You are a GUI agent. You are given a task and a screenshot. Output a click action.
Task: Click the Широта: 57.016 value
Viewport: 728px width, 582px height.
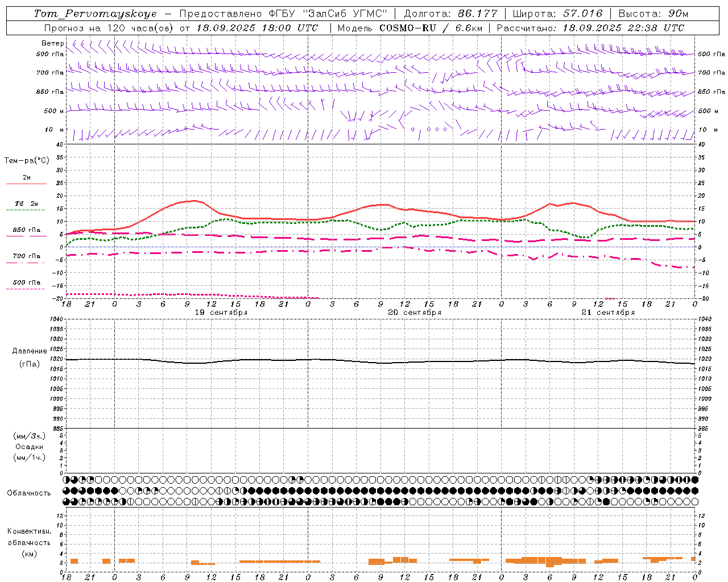pyautogui.click(x=557, y=14)
